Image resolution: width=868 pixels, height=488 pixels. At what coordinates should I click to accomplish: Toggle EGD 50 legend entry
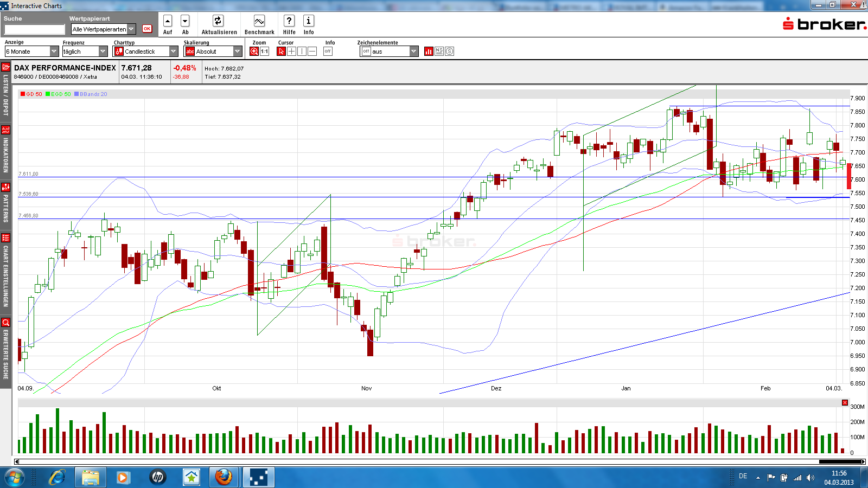(x=58, y=94)
